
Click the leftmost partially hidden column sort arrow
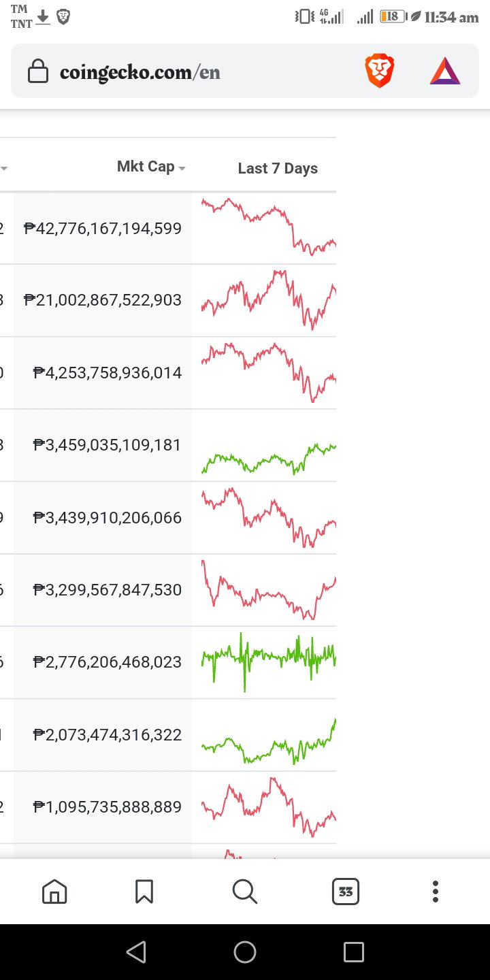[x=4, y=168]
